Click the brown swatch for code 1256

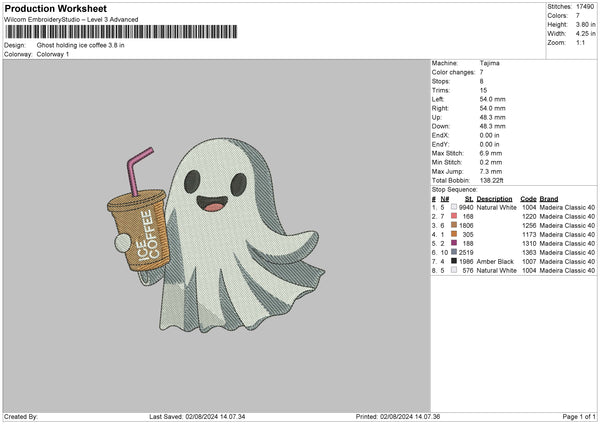(454, 225)
